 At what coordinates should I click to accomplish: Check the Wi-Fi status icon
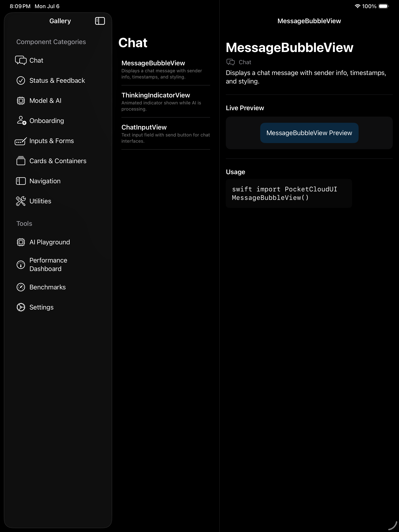(x=357, y=6)
